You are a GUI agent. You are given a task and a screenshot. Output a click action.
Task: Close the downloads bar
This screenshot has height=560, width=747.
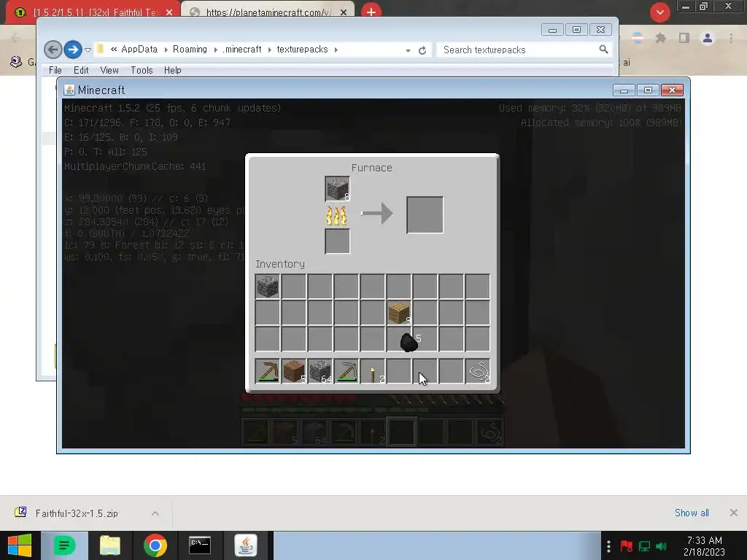734,513
